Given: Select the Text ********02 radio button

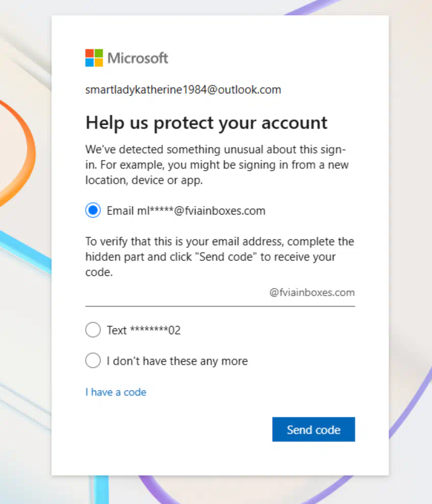Looking at the screenshot, I should pyautogui.click(x=93, y=330).
